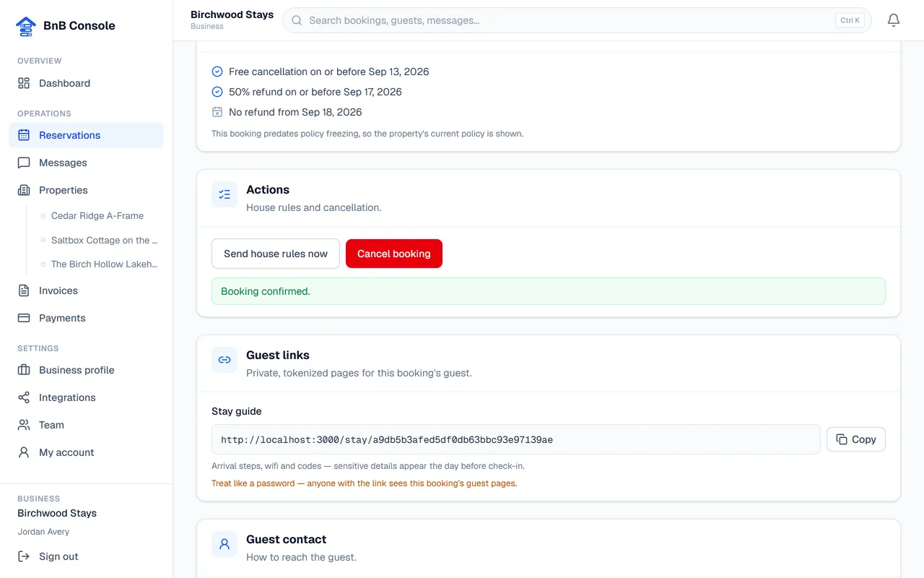Open the Properties section
This screenshot has height=578, width=924.
point(86,190)
